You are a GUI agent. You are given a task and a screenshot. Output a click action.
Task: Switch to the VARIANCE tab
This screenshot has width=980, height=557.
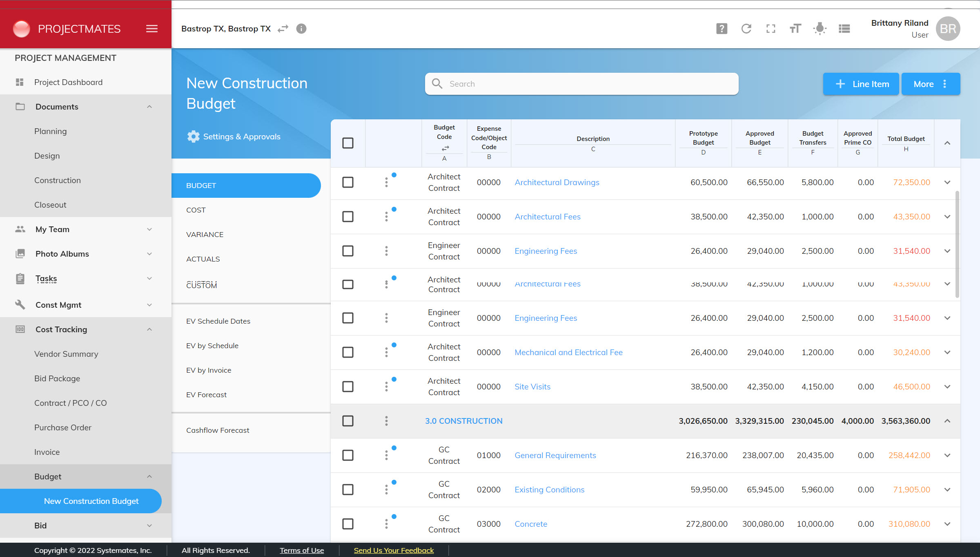[x=205, y=235]
